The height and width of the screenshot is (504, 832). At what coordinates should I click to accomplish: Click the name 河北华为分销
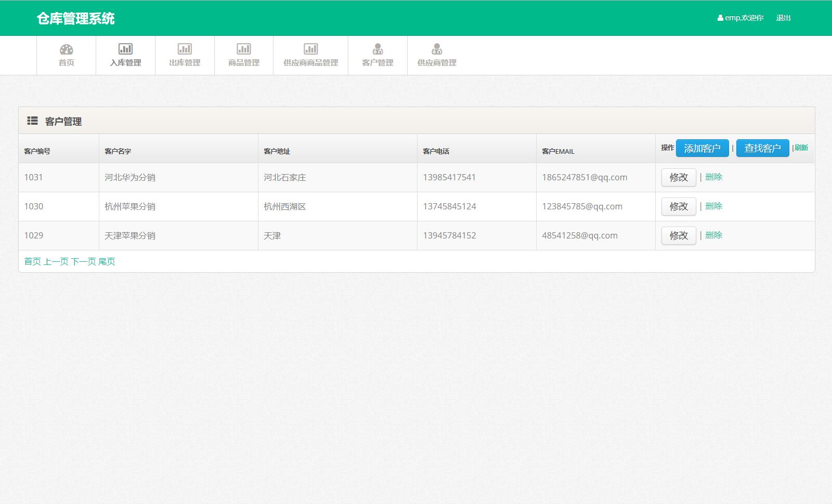pyautogui.click(x=130, y=177)
